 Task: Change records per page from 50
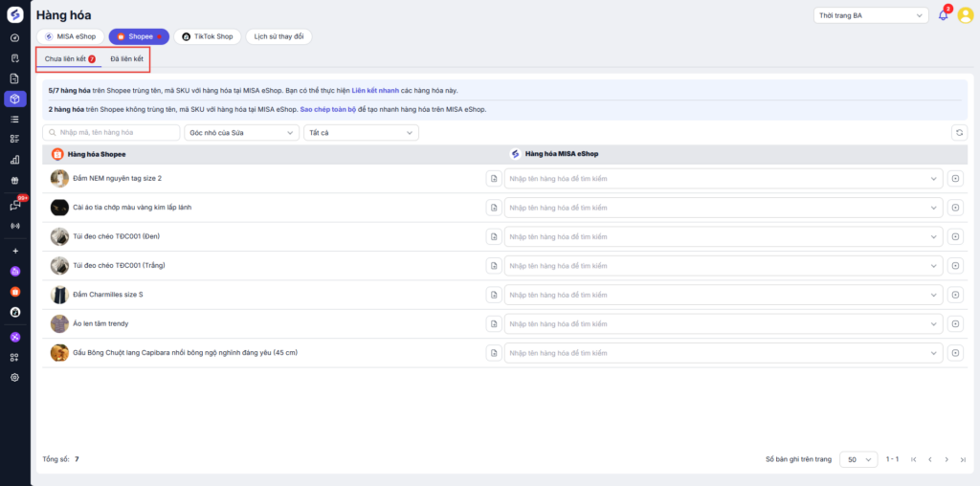coord(857,459)
